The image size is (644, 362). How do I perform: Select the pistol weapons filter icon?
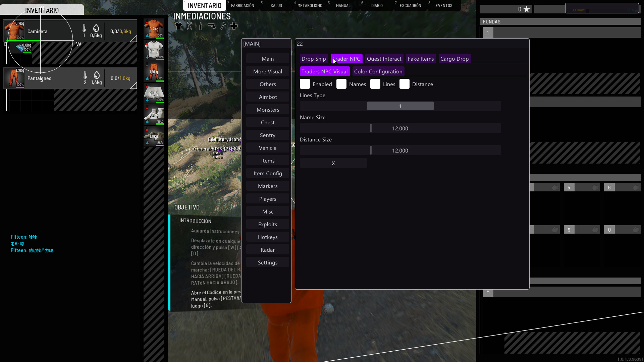tap(212, 26)
